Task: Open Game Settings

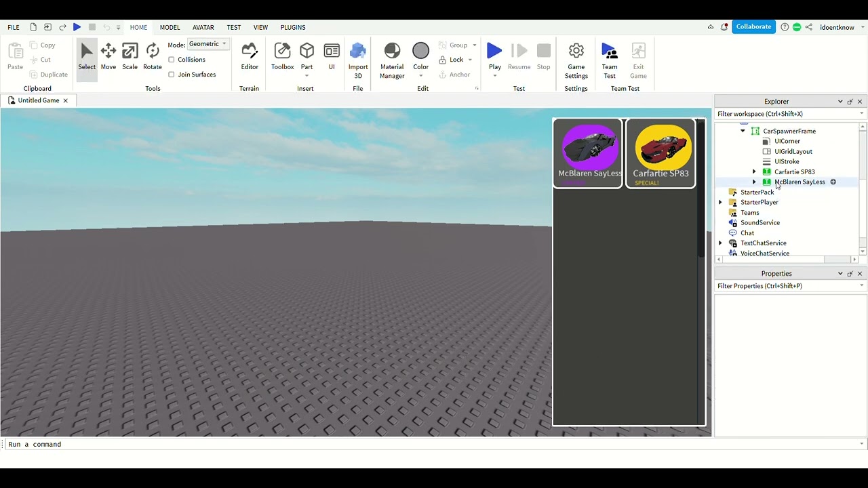Action: [x=576, y=60]
